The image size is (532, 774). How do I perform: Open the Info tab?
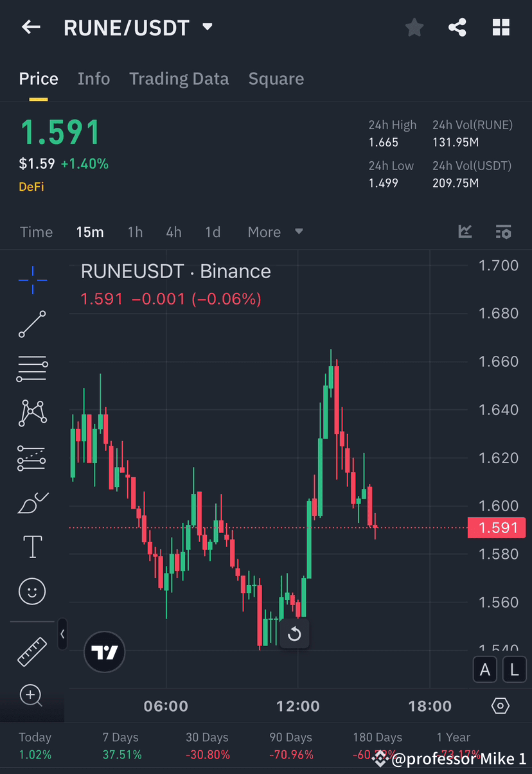(x=94, y=78)
